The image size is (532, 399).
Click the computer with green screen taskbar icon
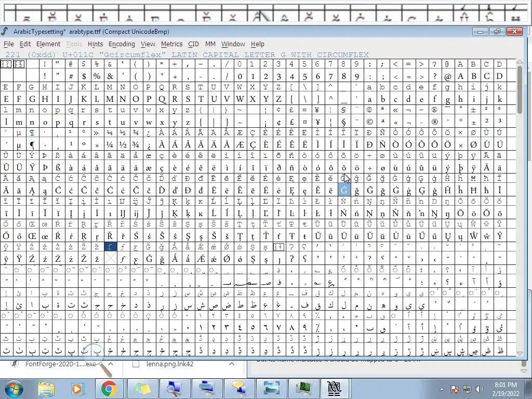click(x=303, y=389)
